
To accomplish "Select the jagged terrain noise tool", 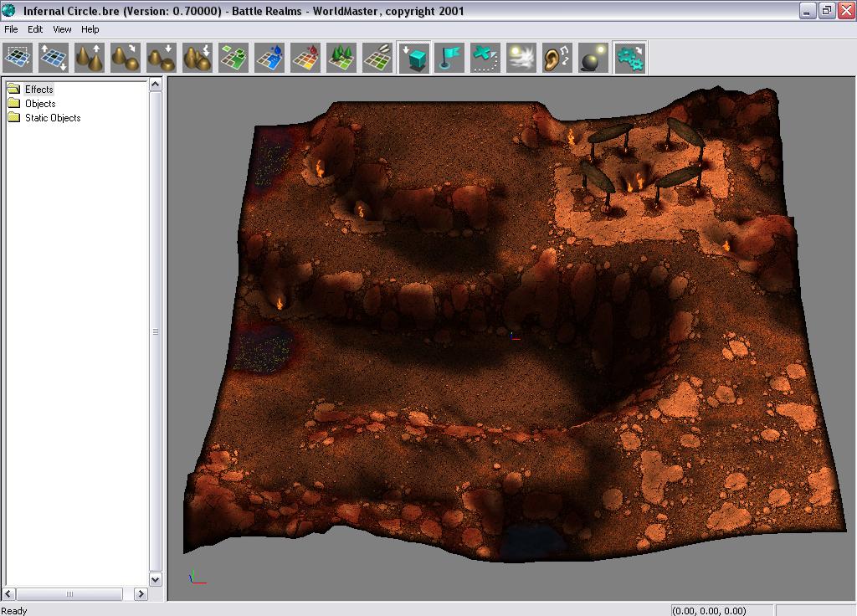I will point(198,58).
